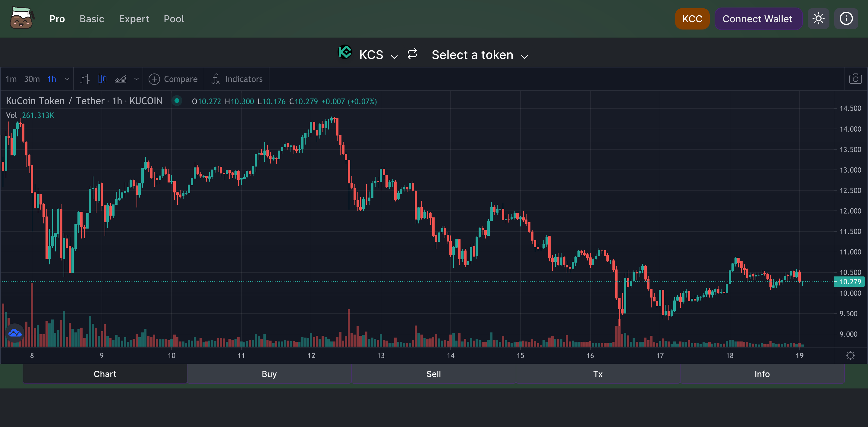Viewport: 868px width, 427px height.
Task: Expand the time interval dropdown arrow
Action: (67, 79)
